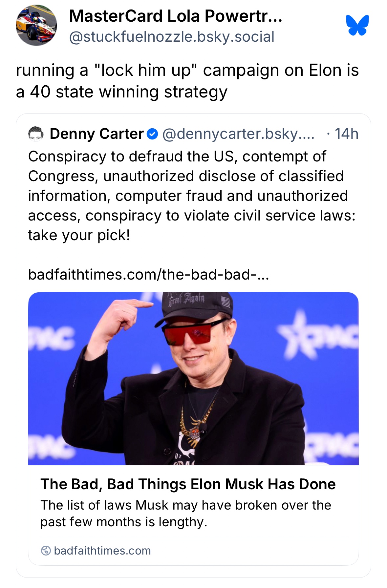Click the @dennycarter.bsky handle
The width and height of the screenshot is (387, 588).
[x=238, y=134]
